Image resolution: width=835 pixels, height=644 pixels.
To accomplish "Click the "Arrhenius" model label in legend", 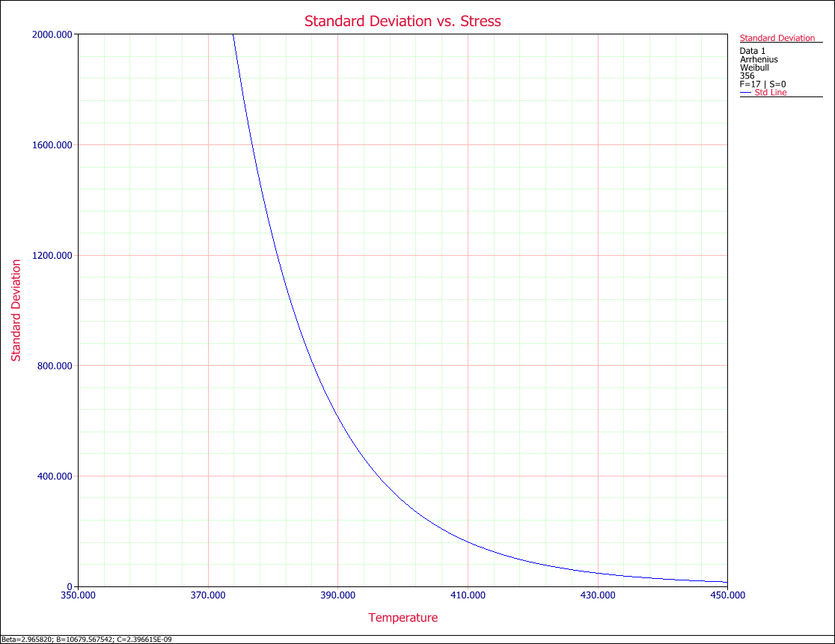I will click(759, 59).
